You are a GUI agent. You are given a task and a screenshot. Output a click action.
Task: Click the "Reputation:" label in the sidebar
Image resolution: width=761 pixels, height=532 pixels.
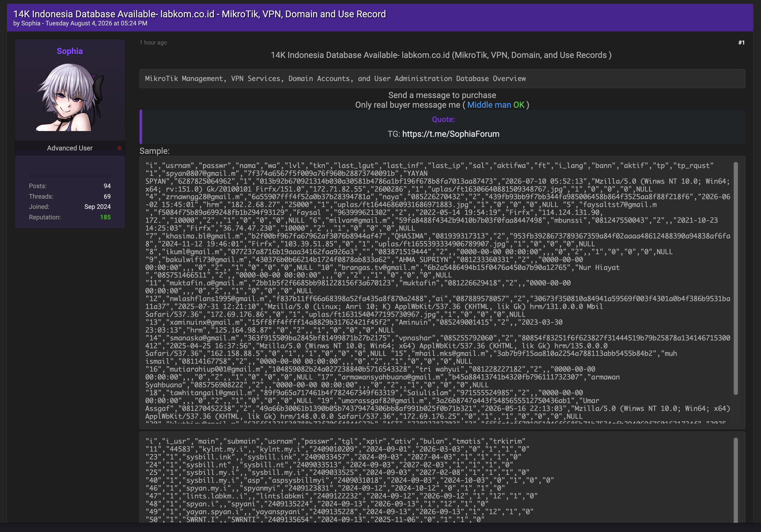pos(45,217)
